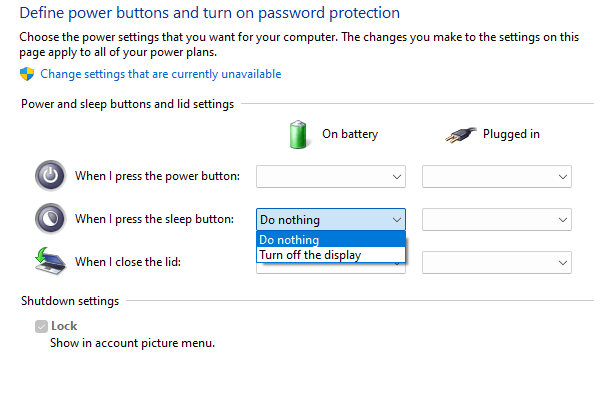The width and height of the screenshot is (615, 401).
Task: Click the On battery column label
Action: (x=350, y=134)
